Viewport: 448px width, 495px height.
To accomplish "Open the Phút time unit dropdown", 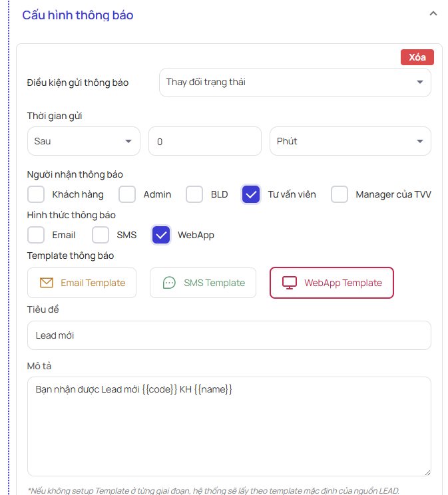I will point(350,141).
